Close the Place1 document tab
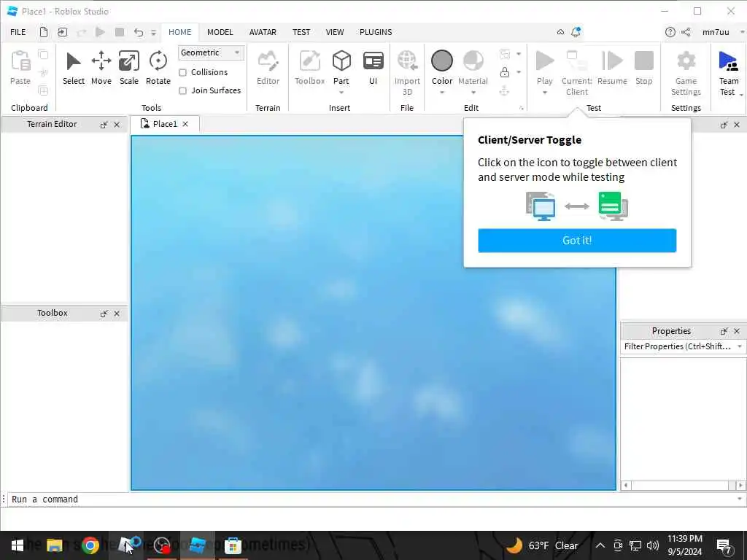 coord(185,124)
